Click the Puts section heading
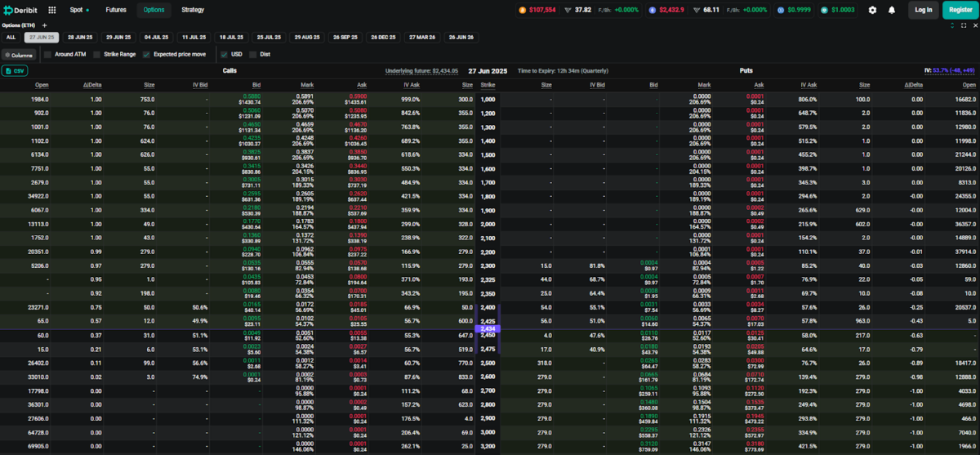 click(x=745, y=71)
